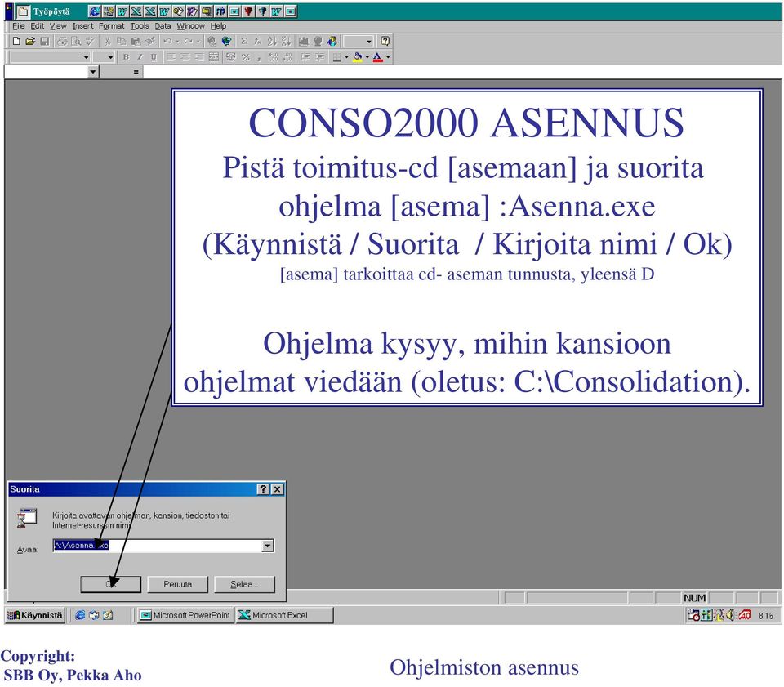Expand the Avaa combo box dropdown arrow
784x687 pixels.
268,546
